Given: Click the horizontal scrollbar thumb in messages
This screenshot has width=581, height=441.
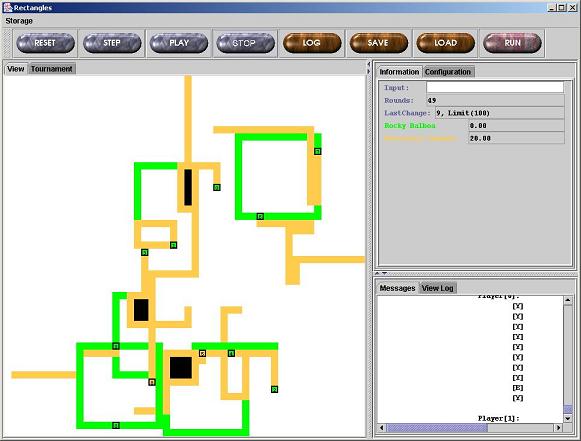Looking at the screenshot, I should 437,428.
